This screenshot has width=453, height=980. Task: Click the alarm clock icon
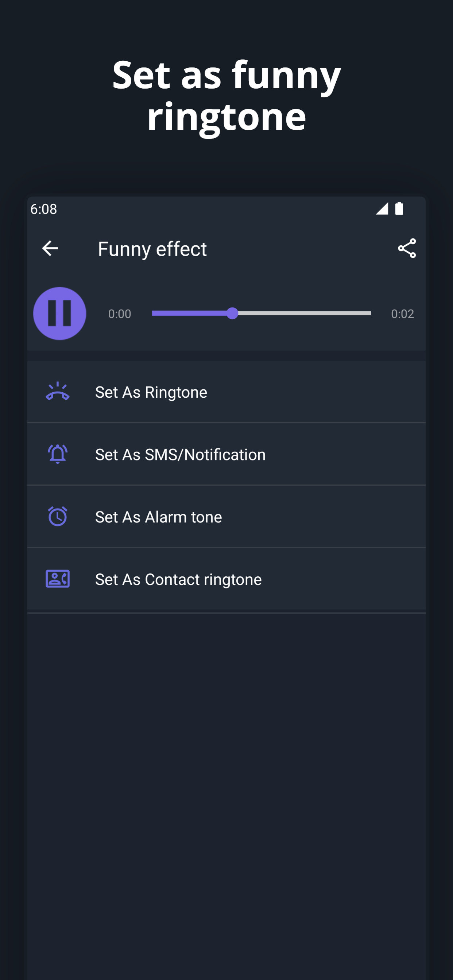[x=58, y=517]
